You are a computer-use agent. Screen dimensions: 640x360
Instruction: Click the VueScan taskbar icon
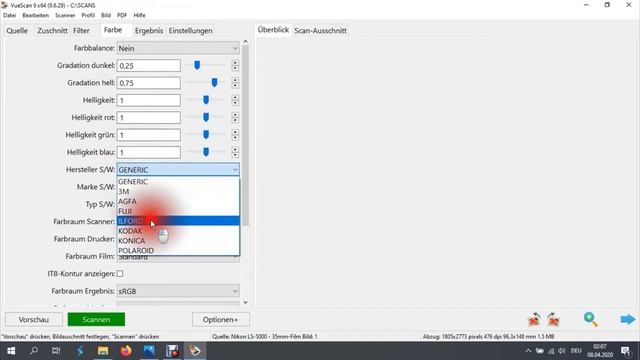[x=195, y=351]
